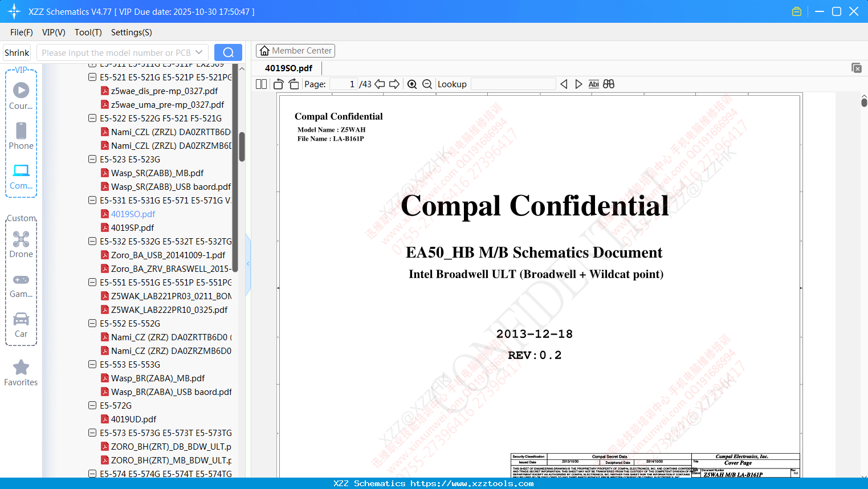
Task: Open the VIP(V) menu
Action: point(54,32)
